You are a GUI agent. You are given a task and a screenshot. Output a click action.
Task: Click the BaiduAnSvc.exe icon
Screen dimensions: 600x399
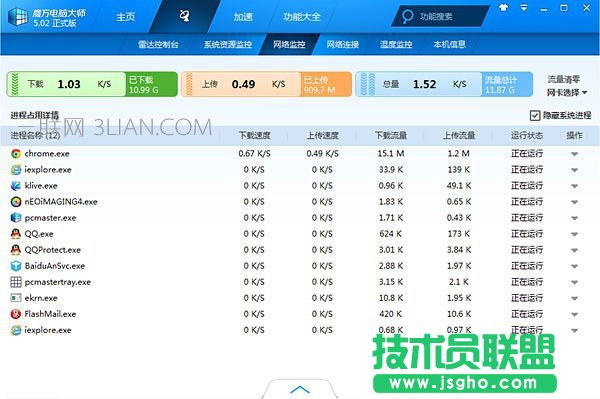[x=16, y=266]
